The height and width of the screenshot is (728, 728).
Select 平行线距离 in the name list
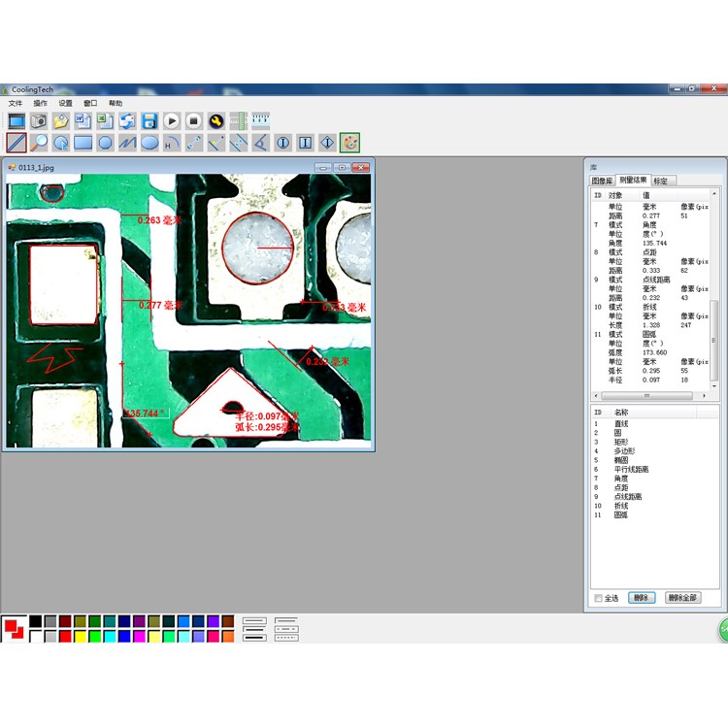coord(631,469)
